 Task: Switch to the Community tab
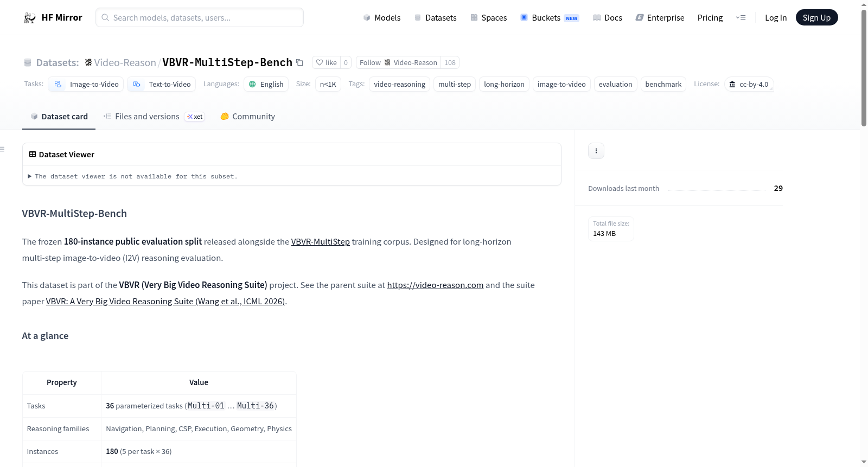pos(247,117)
